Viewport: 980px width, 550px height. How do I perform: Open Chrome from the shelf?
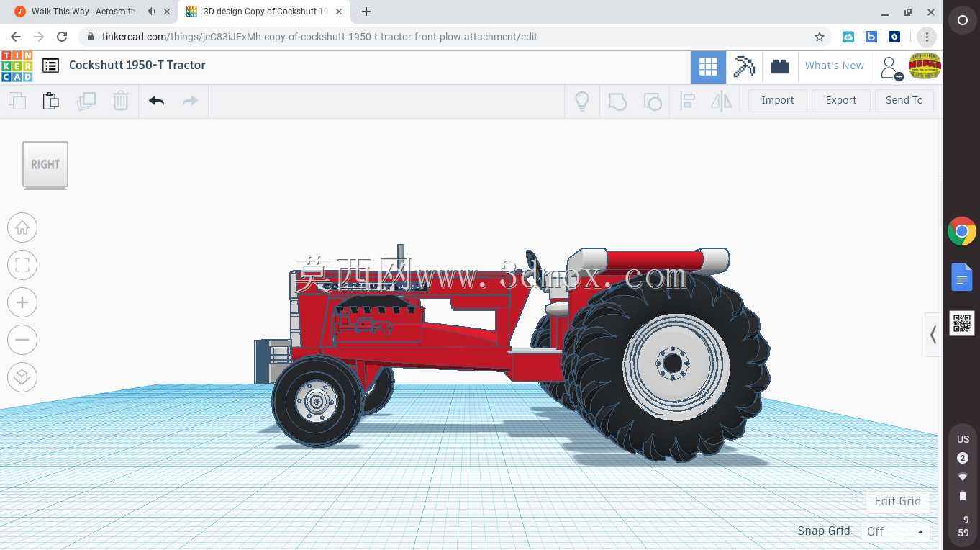962,232
